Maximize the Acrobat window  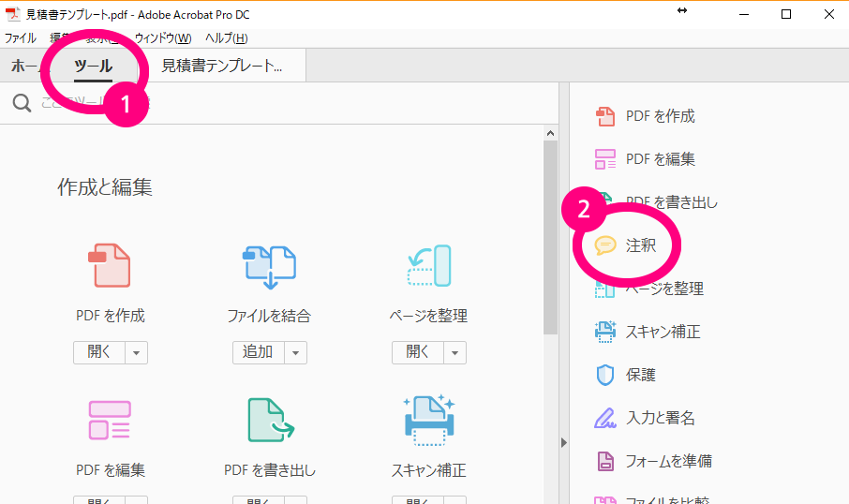click(x=786, y=15)
